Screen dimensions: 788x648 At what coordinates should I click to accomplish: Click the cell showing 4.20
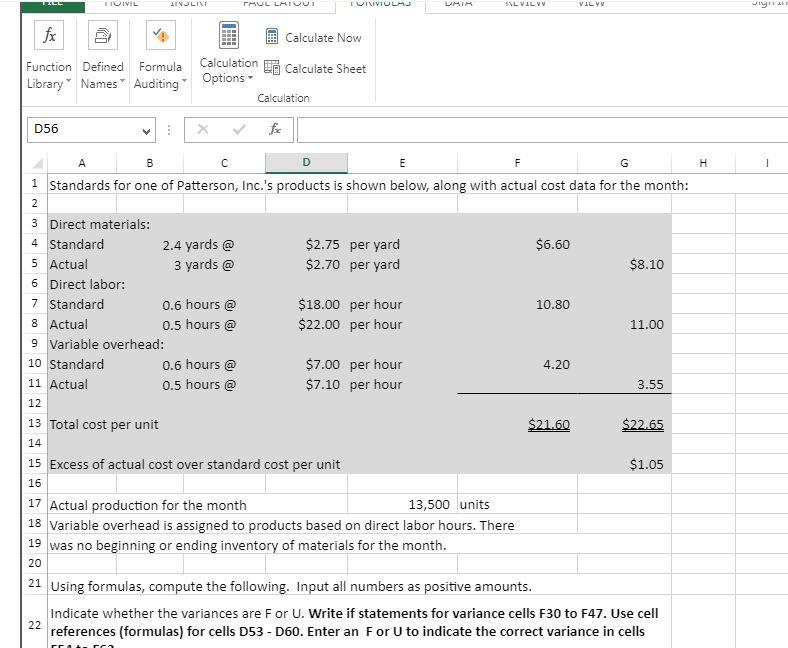(x=517, y=364)
